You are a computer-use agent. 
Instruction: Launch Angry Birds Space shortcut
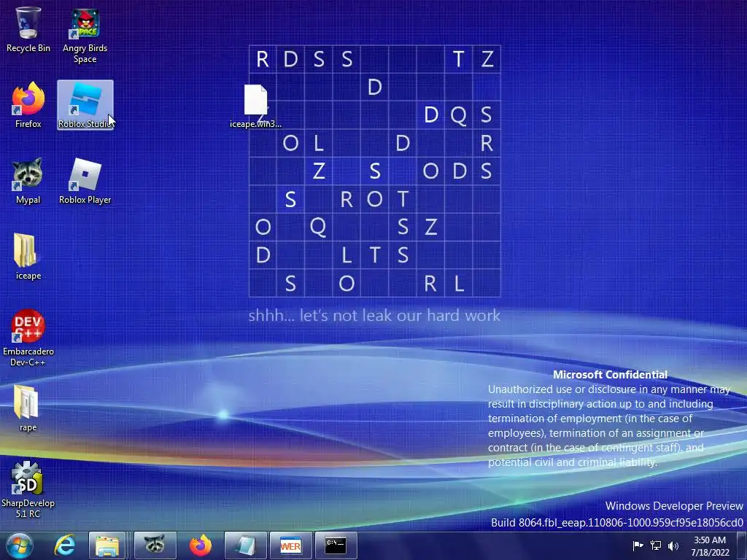[x=85, y=35]
